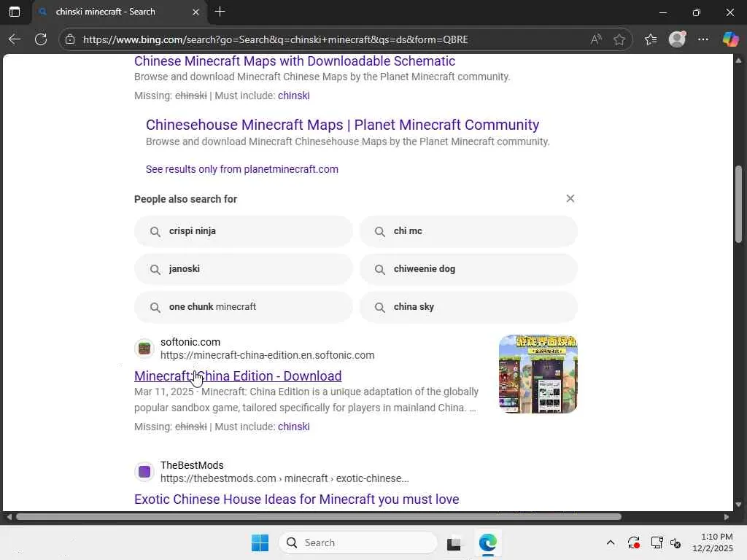The height and width of the screenshot is (560, 747).
Task: Click the sync status tray icon
Action: [634, 542]
